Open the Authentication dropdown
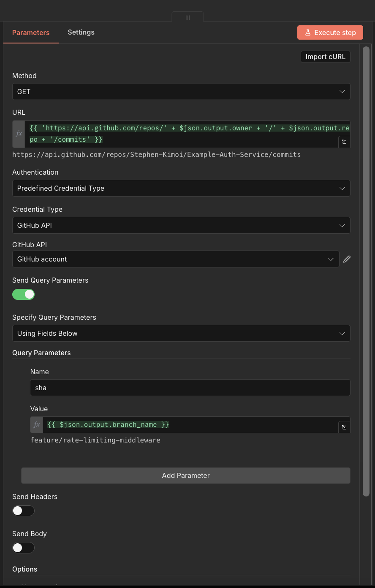The width and height of the screenshot is (375, 588). point(181,188)
